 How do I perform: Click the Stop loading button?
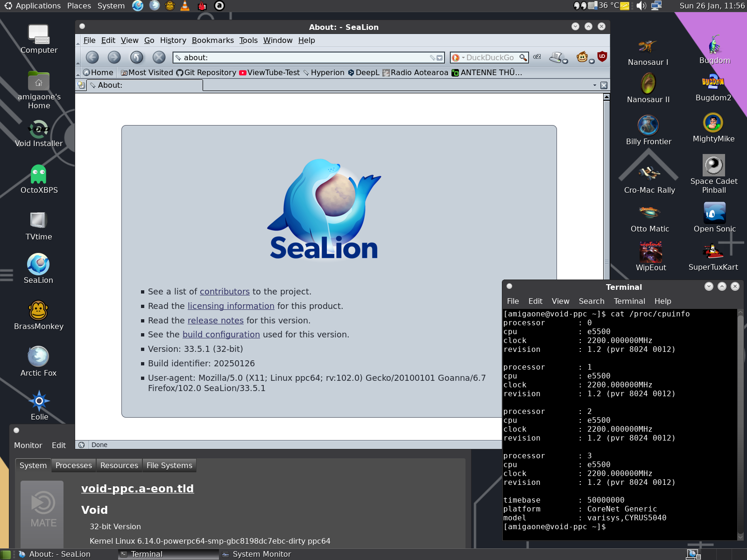(x=159, y=57)
